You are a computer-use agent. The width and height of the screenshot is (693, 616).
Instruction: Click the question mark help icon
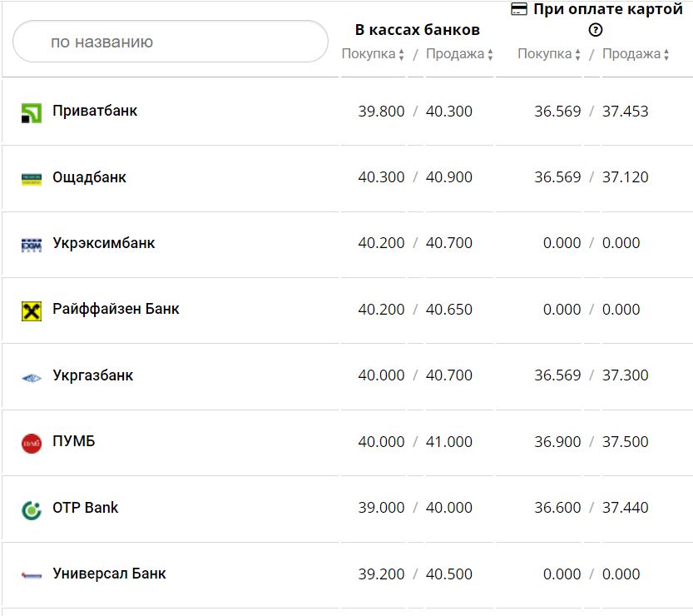click(595, 31)
